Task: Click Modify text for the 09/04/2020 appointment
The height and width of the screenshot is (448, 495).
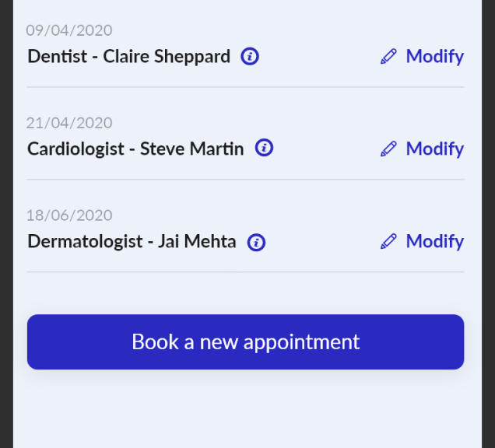Action: coord(435,57)
